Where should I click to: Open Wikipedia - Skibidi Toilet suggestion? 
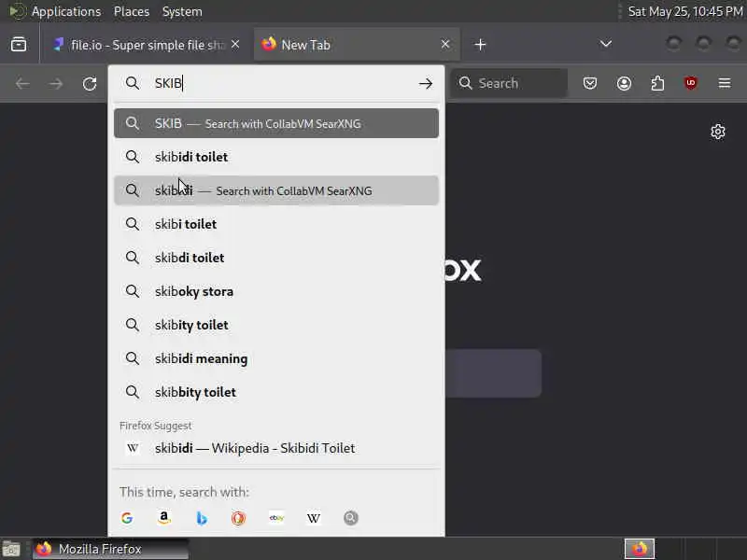pos(276,448)
